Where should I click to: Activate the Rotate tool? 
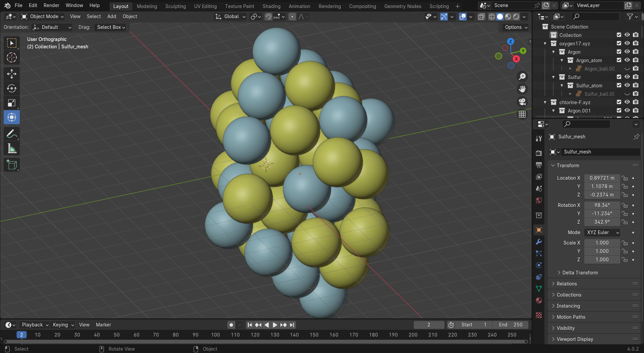click(x=12, y=88)
